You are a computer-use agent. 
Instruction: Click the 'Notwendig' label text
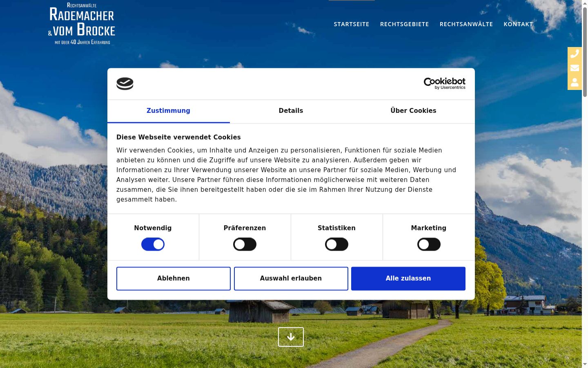pyautogui.click(x=153, y=228)
